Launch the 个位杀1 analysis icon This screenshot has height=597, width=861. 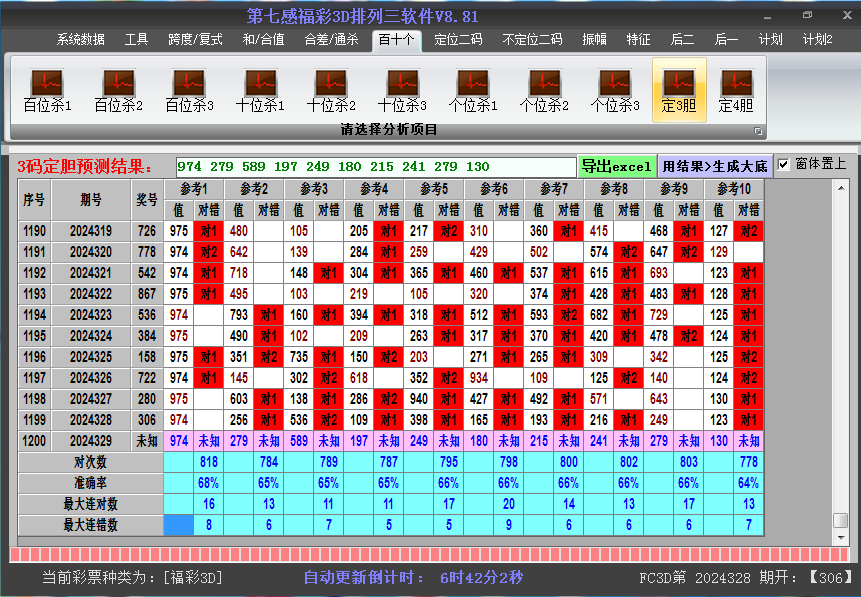click(473, 91)
